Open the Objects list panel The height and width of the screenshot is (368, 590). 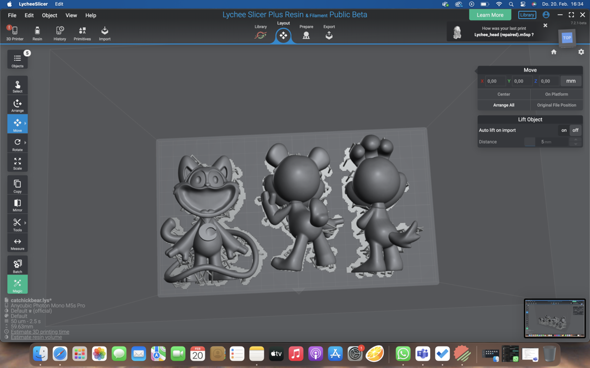tap(17, 60)
